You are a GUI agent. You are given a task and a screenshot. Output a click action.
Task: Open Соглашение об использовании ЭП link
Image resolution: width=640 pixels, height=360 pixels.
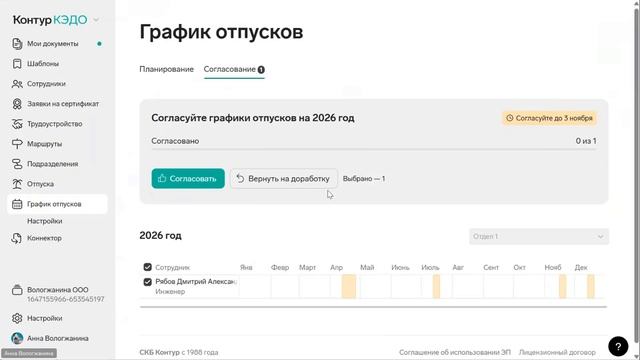point(455,352)
